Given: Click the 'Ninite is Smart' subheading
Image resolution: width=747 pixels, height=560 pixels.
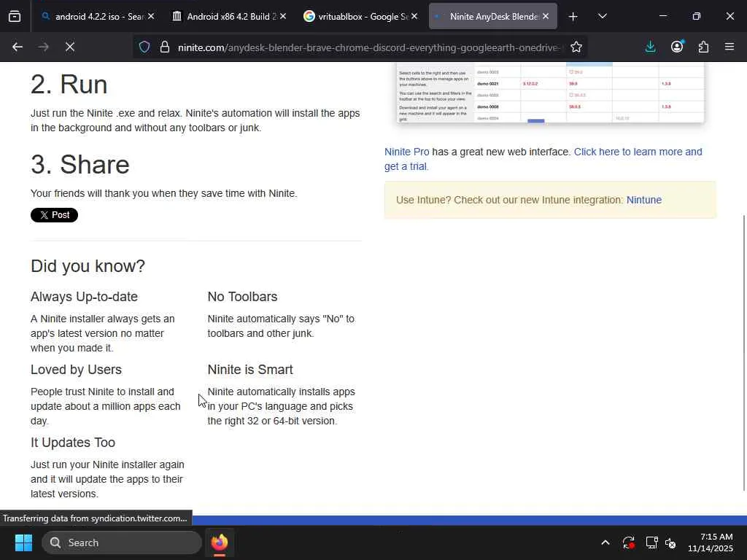Looking at the screenshot, I should (x=250, y=370).
